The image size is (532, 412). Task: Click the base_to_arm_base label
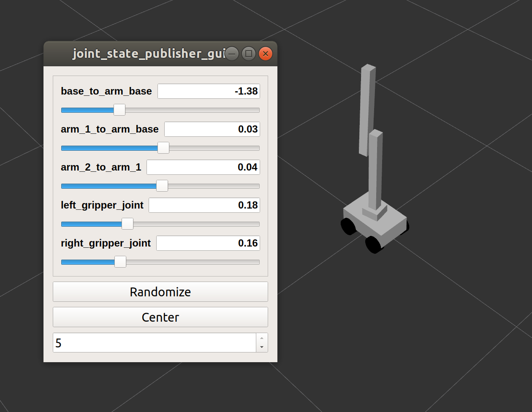(106, 91)
